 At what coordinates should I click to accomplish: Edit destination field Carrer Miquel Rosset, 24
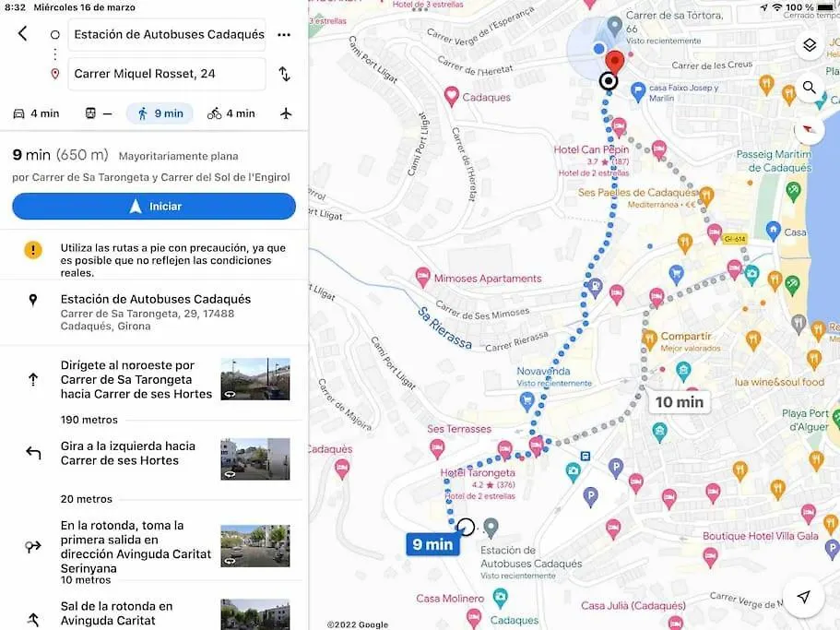pyautogui.click(x=167, y=74)
